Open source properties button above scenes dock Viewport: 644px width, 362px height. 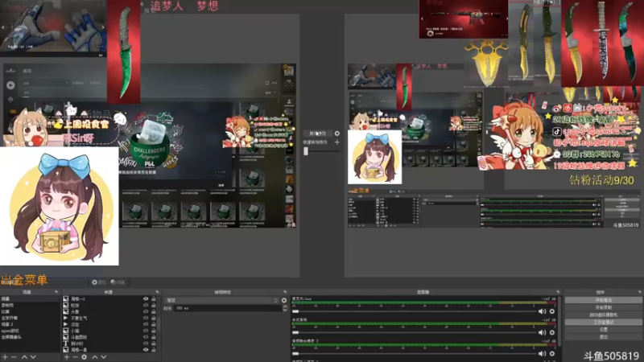pyautogui.click(x=98, y=282)
